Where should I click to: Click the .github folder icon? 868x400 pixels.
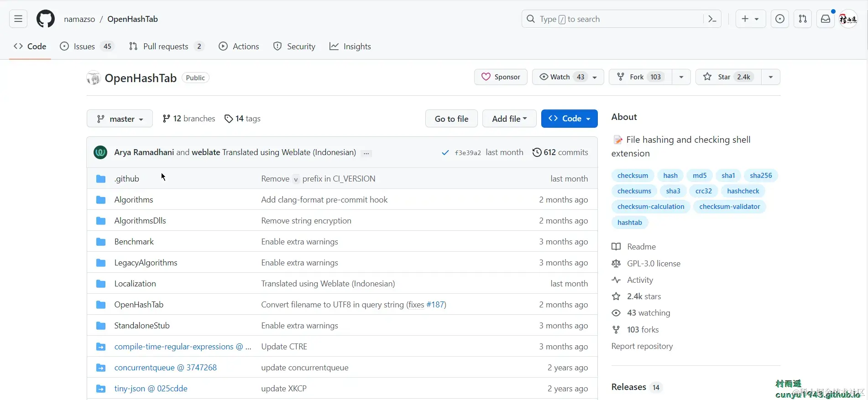click(101, 179)
